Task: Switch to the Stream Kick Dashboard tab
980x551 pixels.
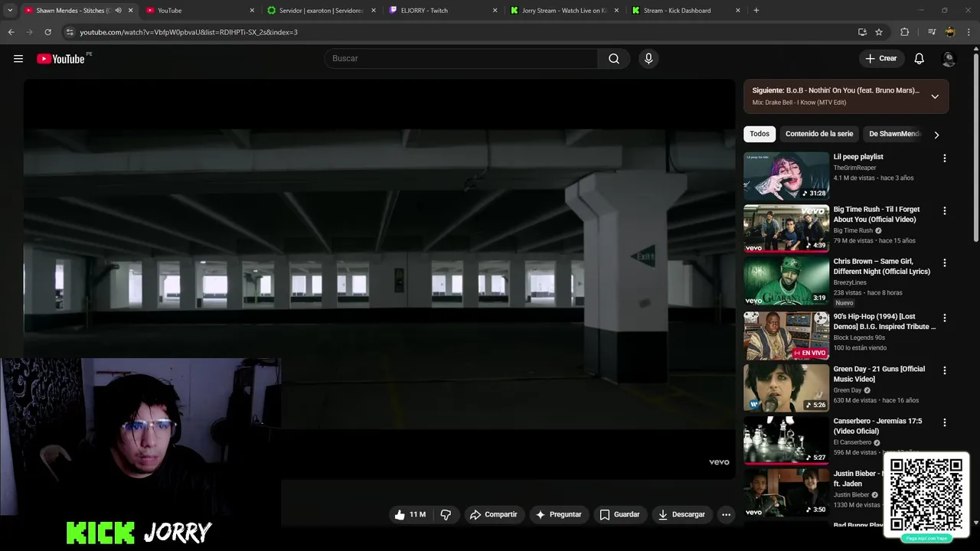Action: pos(686,11)
